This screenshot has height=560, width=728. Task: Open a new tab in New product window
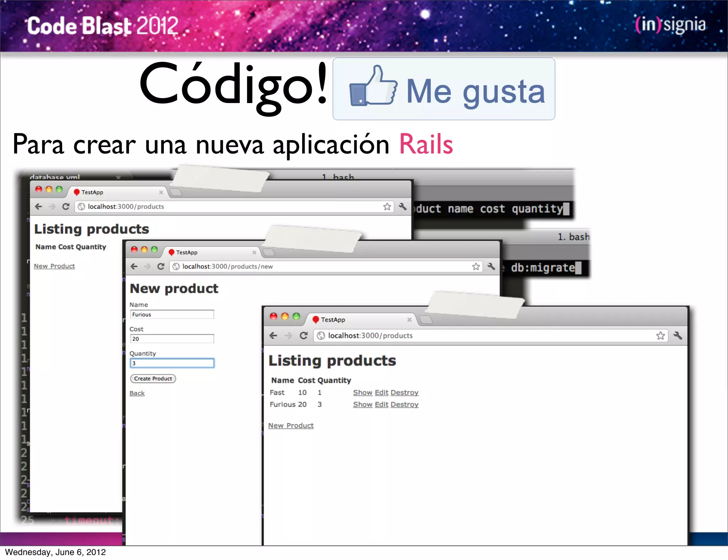[x=269, y=253]
